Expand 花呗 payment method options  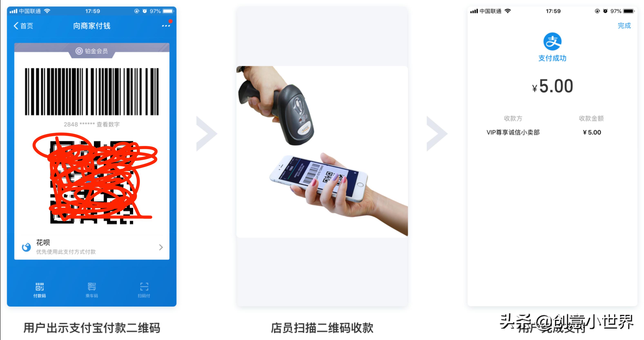[161, 247]
